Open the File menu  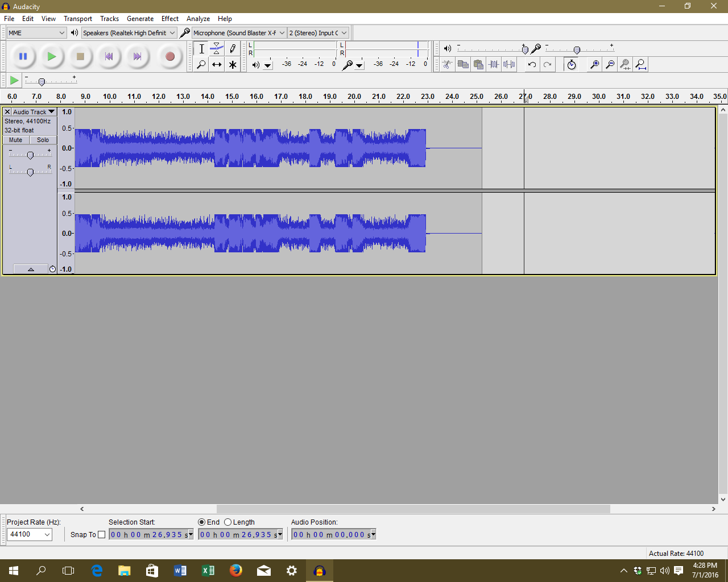coord(9,19)
